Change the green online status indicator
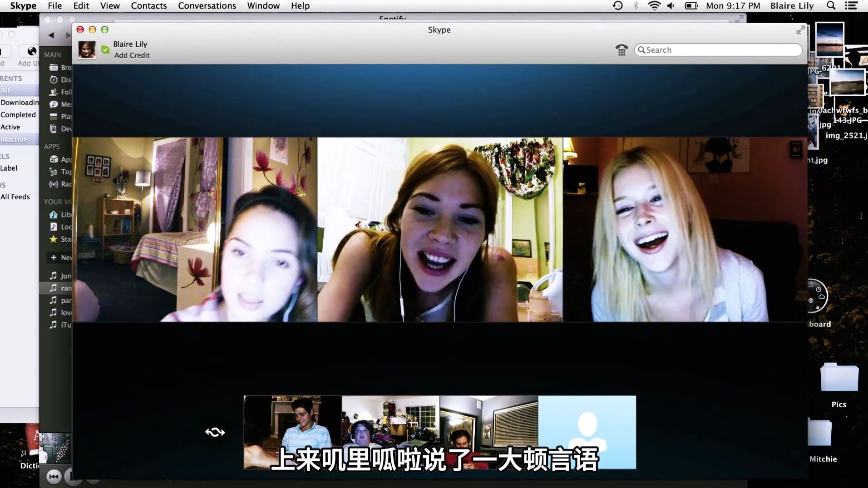868x488 pixels. click(105, 50)
